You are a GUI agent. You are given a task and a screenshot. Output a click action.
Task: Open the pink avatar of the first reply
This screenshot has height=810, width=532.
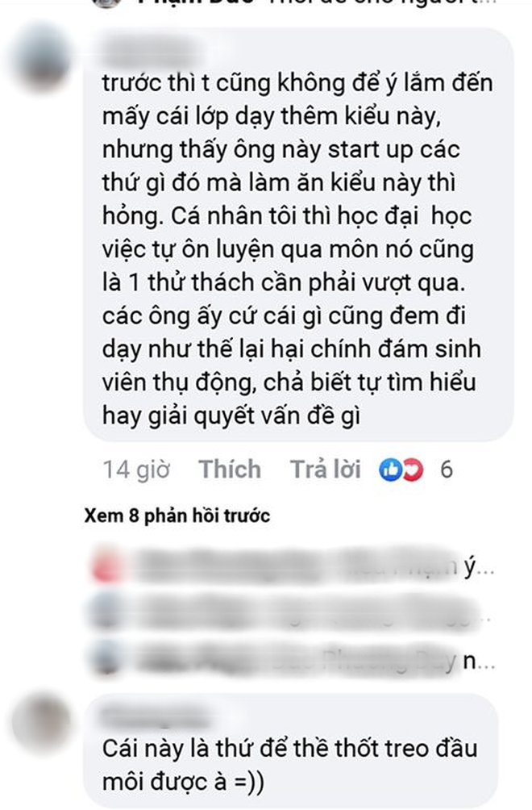click(107, 566)
